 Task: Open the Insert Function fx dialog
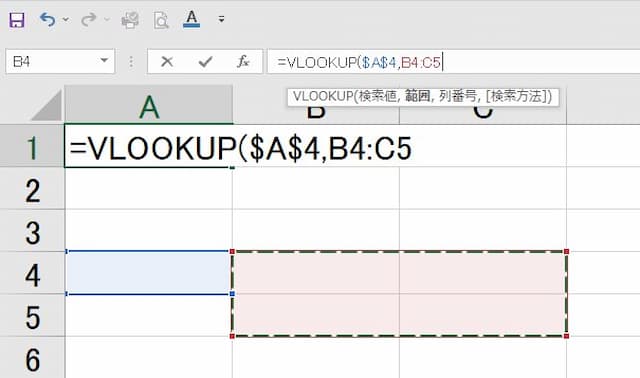tap(243, 62)
